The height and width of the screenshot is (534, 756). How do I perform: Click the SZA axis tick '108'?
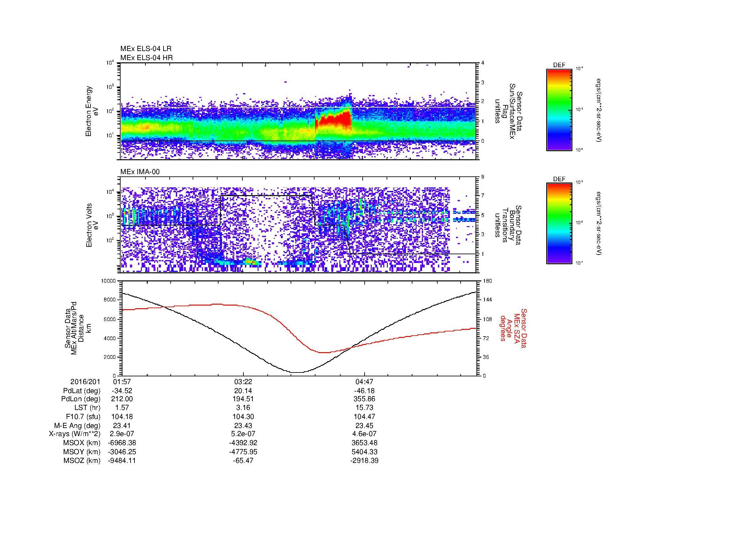tap(488, 319)
